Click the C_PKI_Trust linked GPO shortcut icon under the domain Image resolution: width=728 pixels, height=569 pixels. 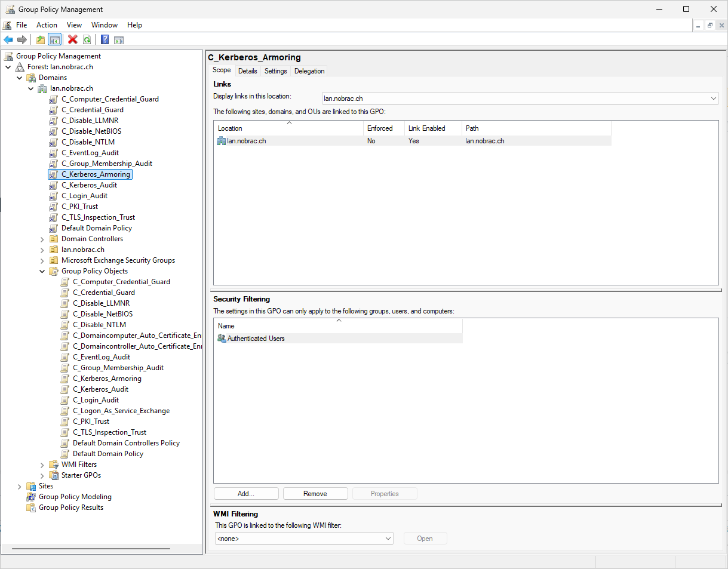click(54, 207)
